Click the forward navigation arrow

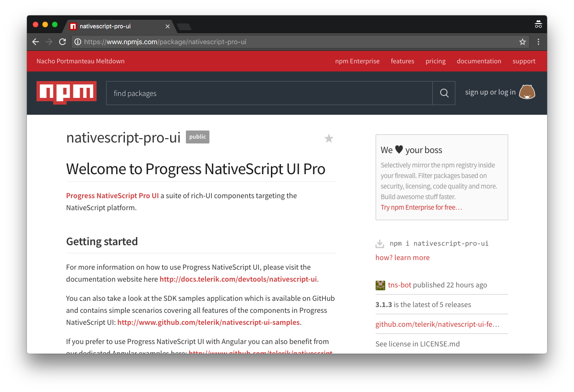point(49,42)
